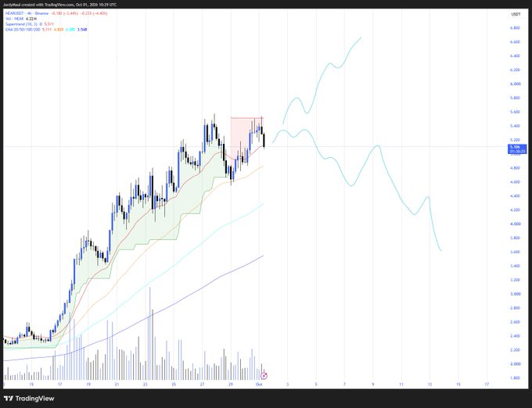This screenshot has width=532, height=408.
Task: Click the 2.000 price scale label
Action: coord(515,363)
